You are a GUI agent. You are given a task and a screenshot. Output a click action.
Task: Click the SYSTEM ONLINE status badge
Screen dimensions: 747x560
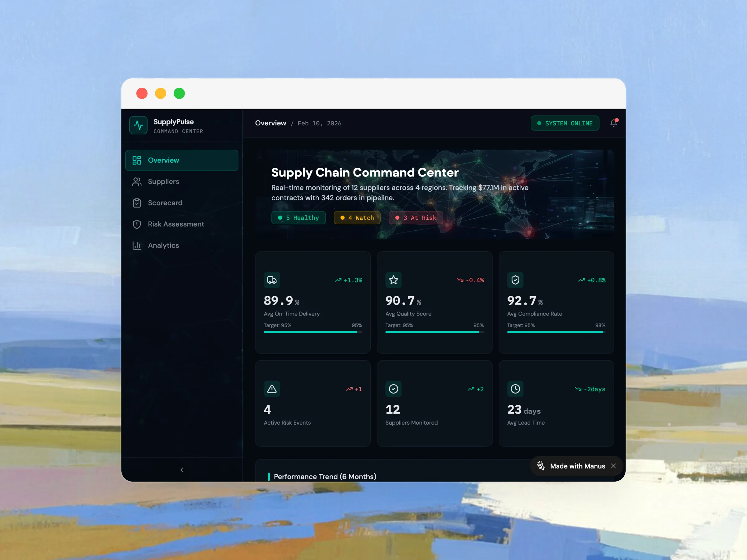click(565, 123)
